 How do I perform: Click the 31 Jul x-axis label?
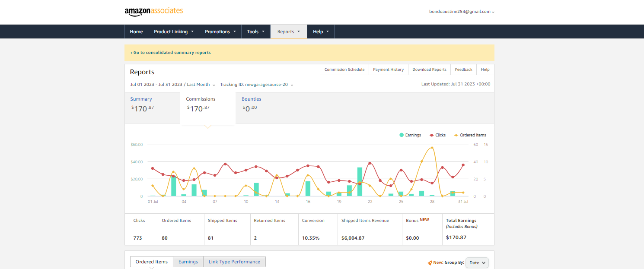pyautogui.click(x=463, y=202)
